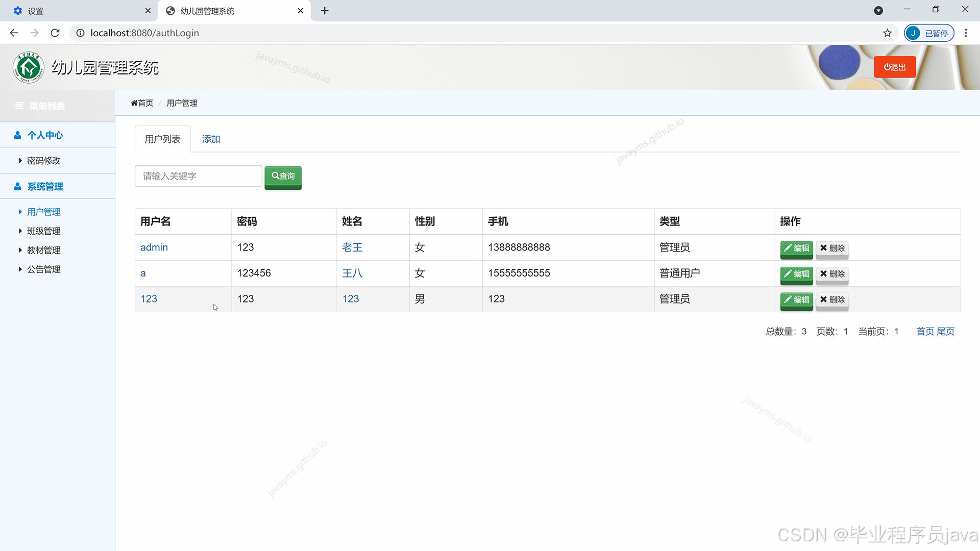Click the name link 123 in 姓名 column
The image size is (980, 551).
pos(351,299)
